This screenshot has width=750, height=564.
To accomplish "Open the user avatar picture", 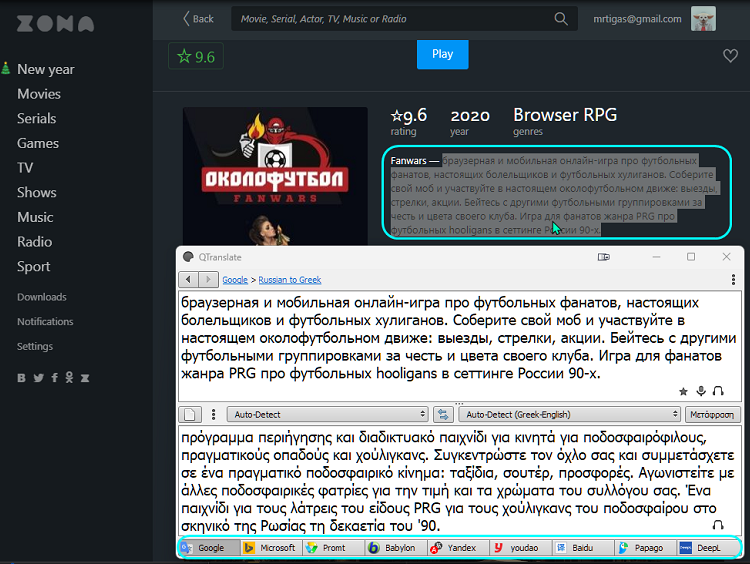I will click(x=703, y=19).
